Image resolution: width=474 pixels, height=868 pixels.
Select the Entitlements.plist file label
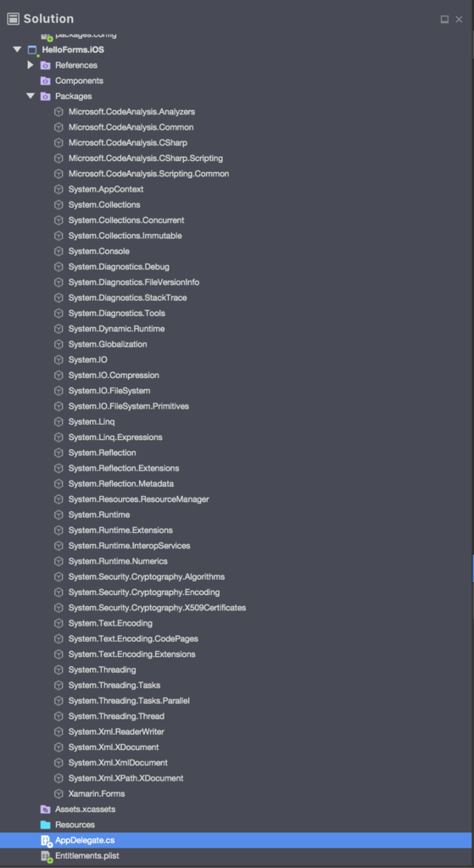[87, 856]
